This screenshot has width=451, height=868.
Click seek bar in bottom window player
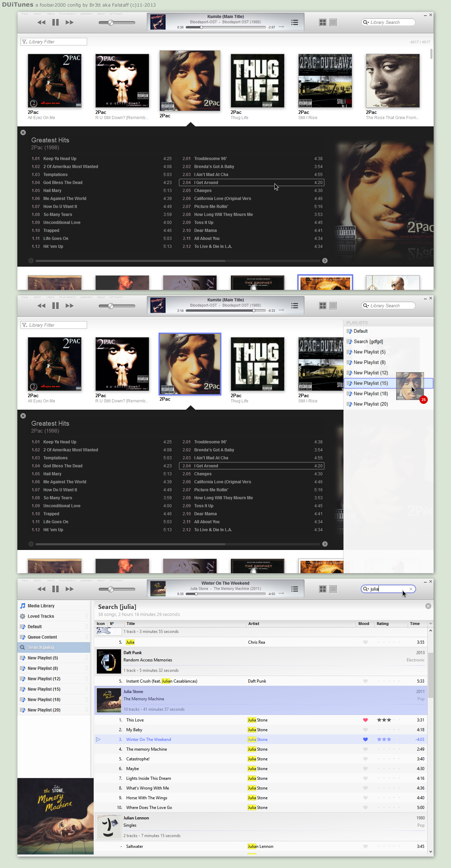[x=226, y=594]
